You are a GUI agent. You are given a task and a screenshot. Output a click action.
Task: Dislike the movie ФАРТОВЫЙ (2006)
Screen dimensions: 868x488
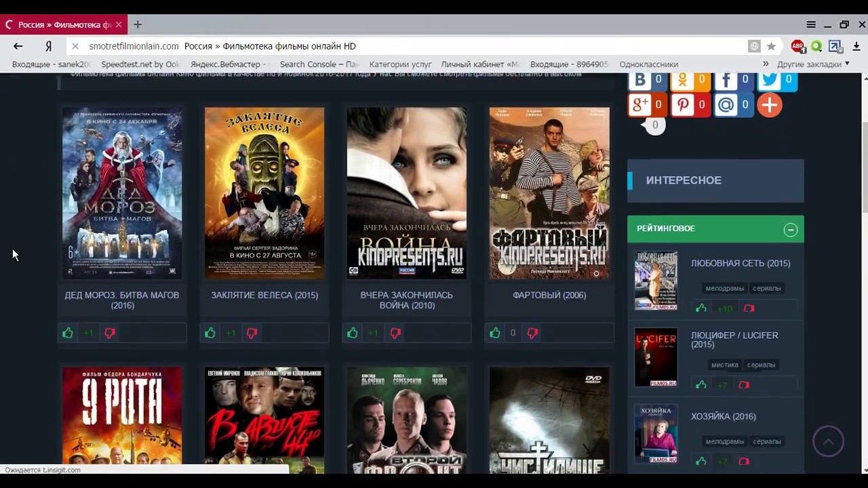[532, 333]
